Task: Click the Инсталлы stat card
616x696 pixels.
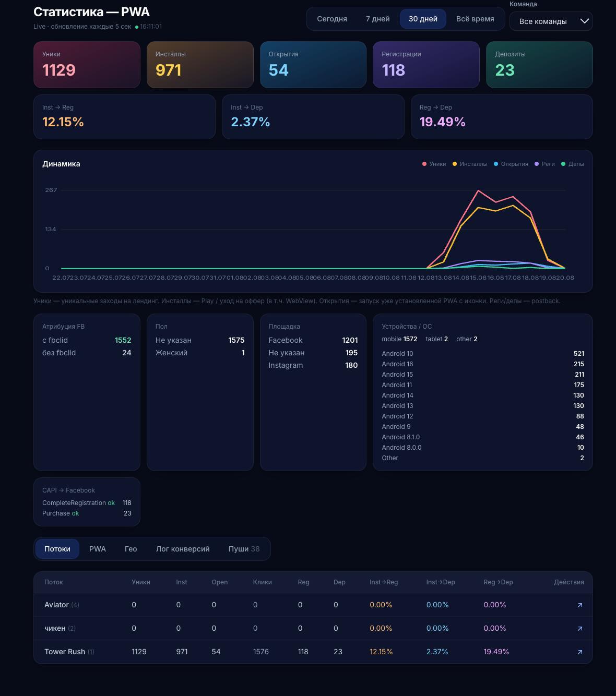Action: 200,65
